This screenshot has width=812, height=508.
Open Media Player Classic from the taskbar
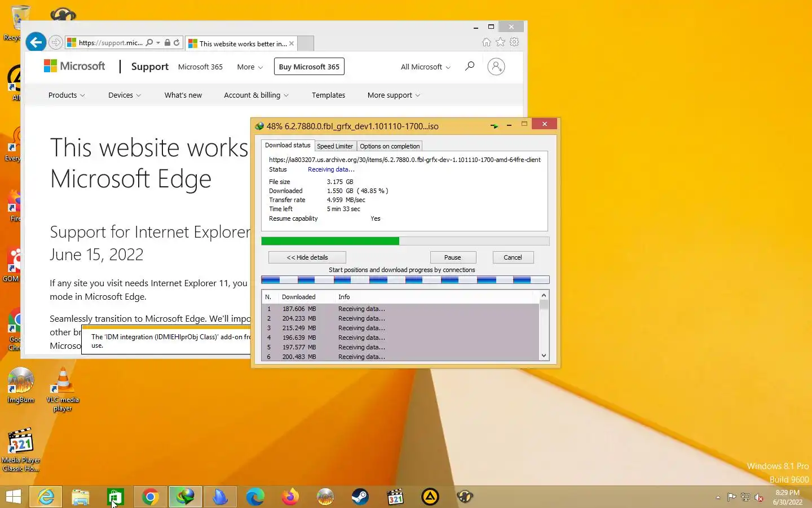pos(395,497)
